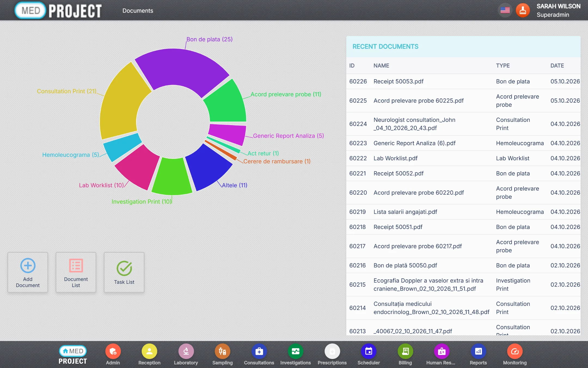Click document ID 60213
The image size is (588, 368).
(x=357, y=331)
